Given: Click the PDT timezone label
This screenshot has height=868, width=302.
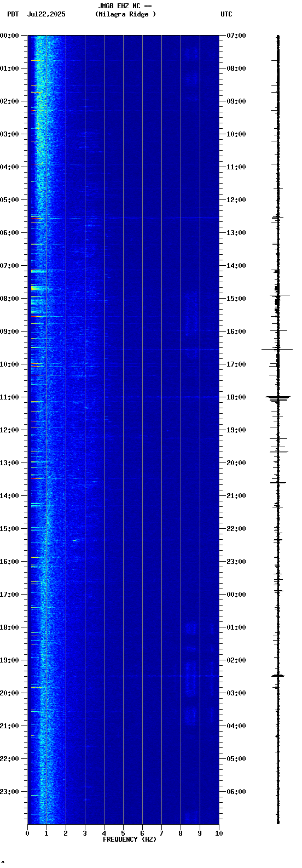Looking at the screenshot, I should (13, 14).
